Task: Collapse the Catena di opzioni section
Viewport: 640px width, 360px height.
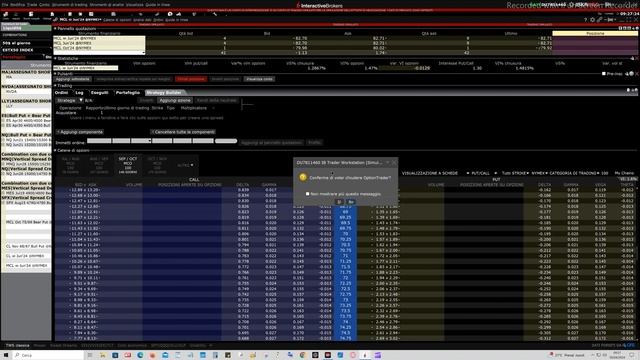Action: pos(55,151)
